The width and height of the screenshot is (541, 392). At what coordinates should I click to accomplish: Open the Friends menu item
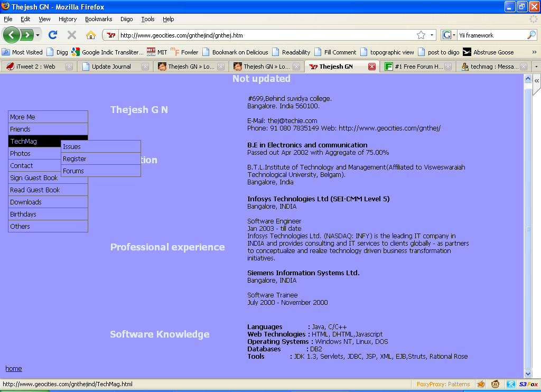click(48, 129)
